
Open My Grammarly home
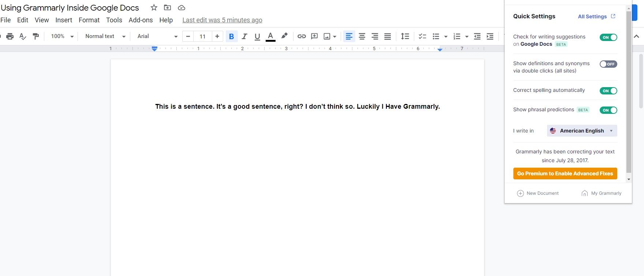601,193
